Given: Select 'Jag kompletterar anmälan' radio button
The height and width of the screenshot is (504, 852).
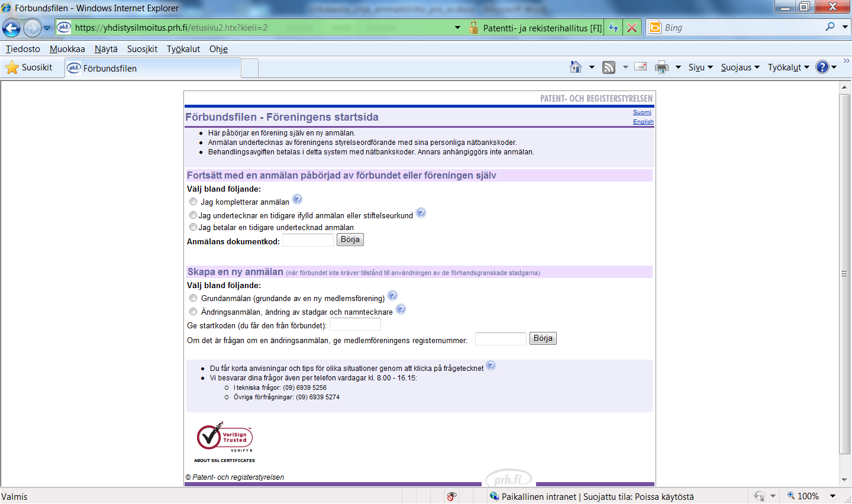Looking at the screenshot, I should 193,202.
